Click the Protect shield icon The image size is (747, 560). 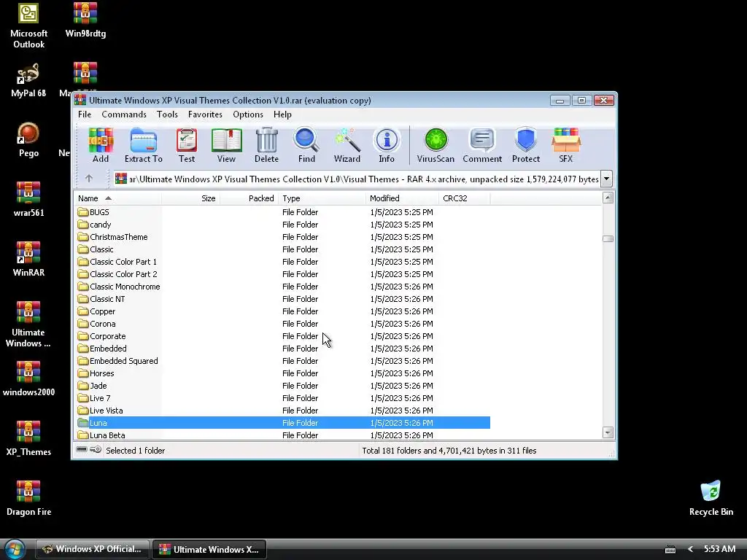pyautogui.click(x=526, y=145)
